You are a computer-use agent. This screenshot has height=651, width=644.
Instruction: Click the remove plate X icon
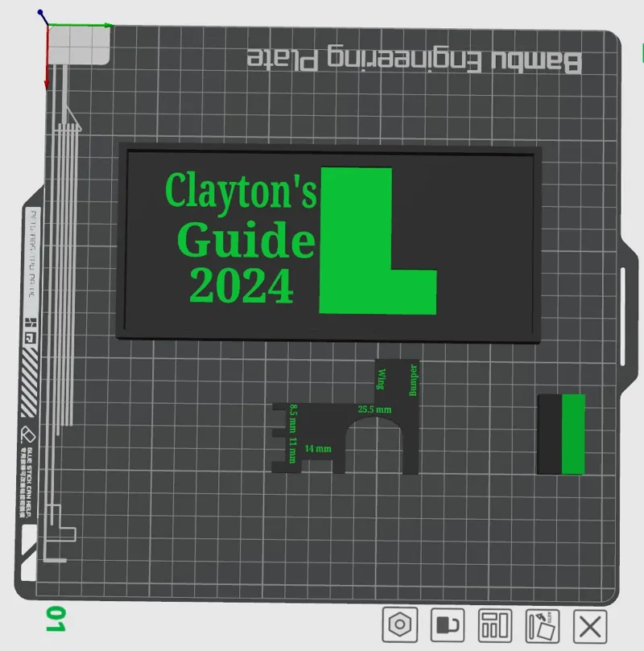tap(590, 626)
